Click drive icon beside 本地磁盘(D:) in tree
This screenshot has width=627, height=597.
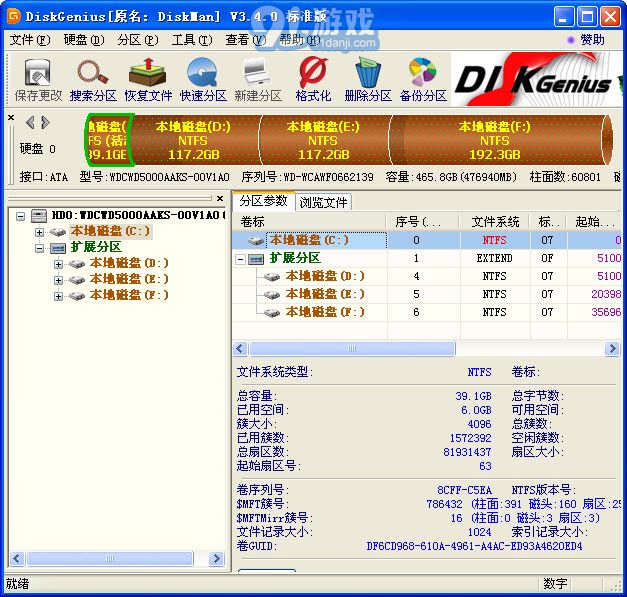pos(77,264)
